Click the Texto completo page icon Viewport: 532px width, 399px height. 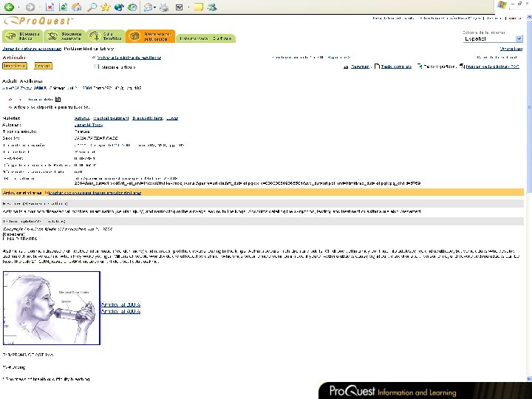tap(377, 66)
